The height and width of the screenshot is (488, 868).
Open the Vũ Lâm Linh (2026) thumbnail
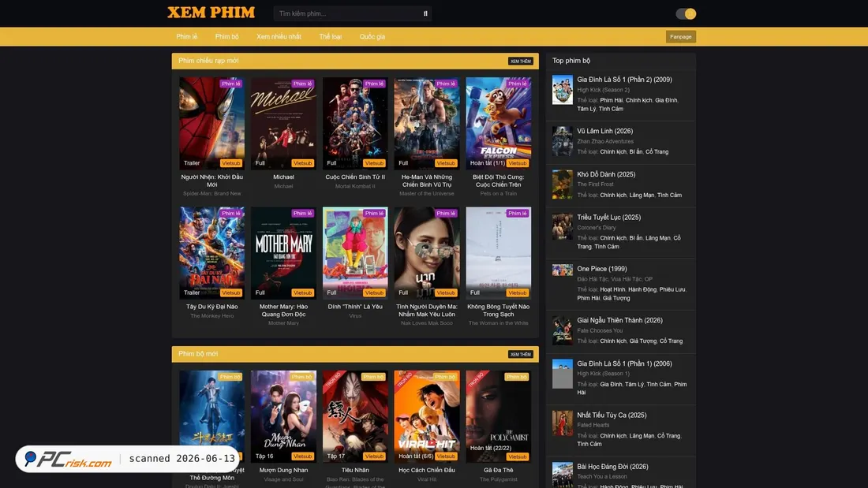click(563, 141)
